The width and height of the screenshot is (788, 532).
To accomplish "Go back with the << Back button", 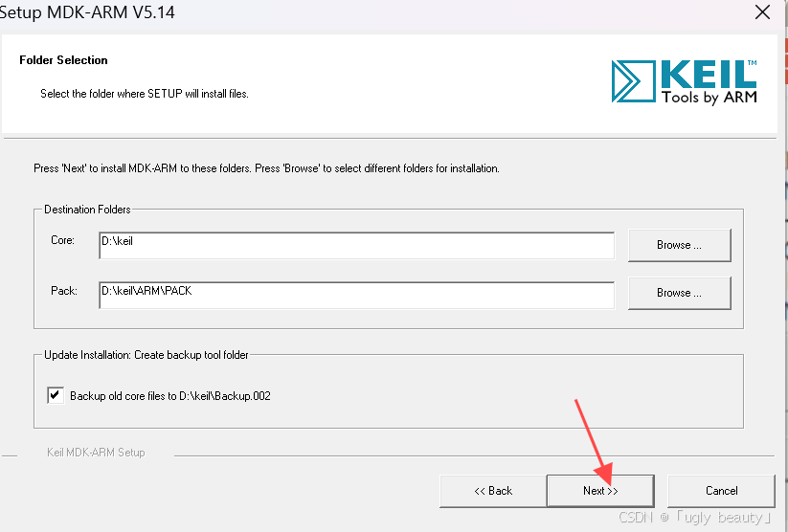I will [x=493, y=491].
